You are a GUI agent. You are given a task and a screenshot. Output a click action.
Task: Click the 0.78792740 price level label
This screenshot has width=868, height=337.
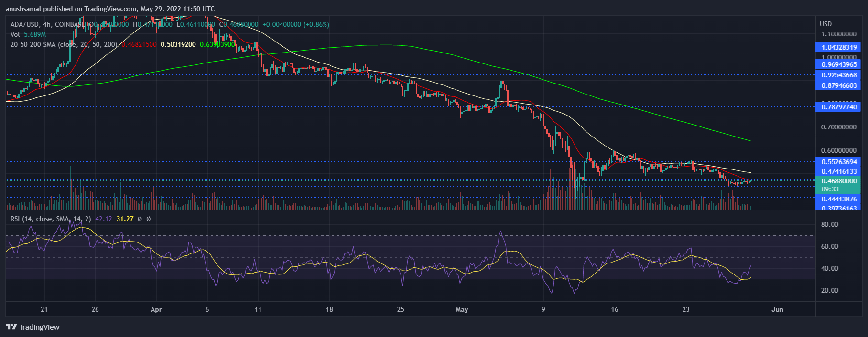point(839,107)
